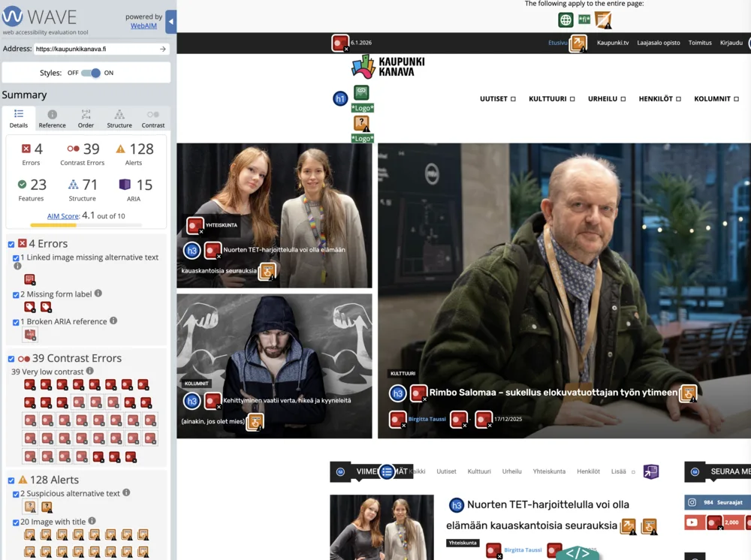751x560 pixels.
Task: Collapse the WAVE sidebar with arrow handle
Action: click(170, 22)
